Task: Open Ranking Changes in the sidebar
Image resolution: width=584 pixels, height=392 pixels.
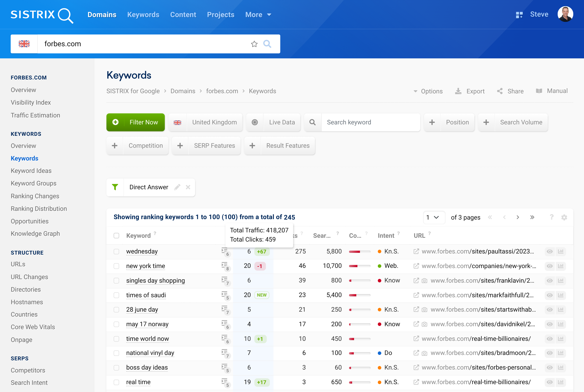Action: (35, 196)
